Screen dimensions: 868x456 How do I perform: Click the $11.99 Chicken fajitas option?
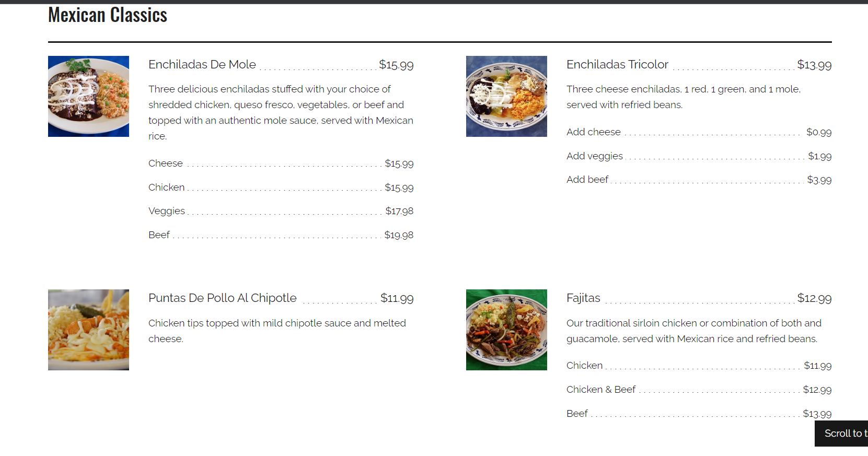(584, 366)
